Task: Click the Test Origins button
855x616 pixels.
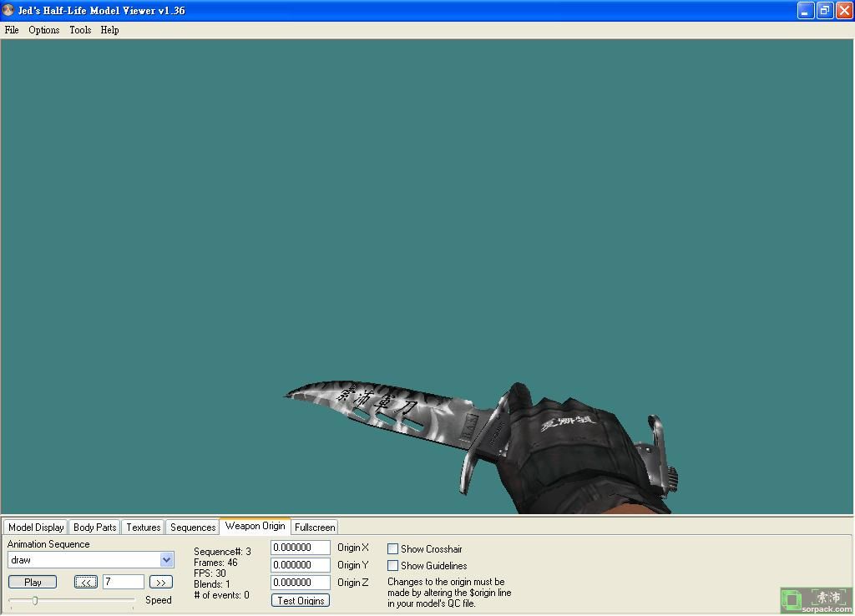Action: pos(301,600)
